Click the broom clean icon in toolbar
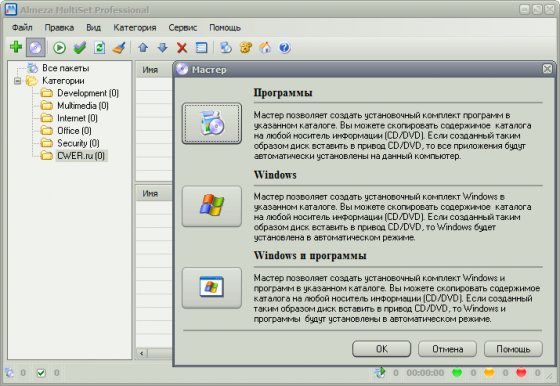 [x=119, y=47]
